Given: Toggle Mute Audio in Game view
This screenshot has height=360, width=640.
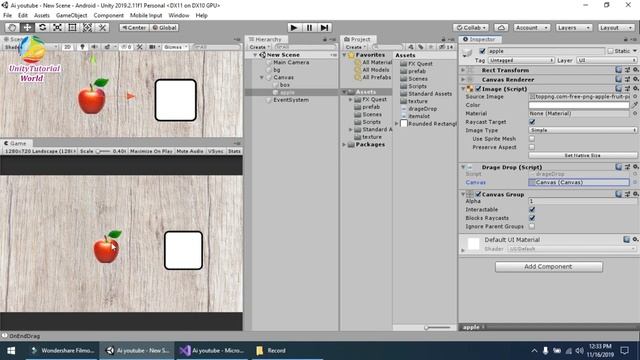Looking at the screenshot, I should tap(190, 151).
